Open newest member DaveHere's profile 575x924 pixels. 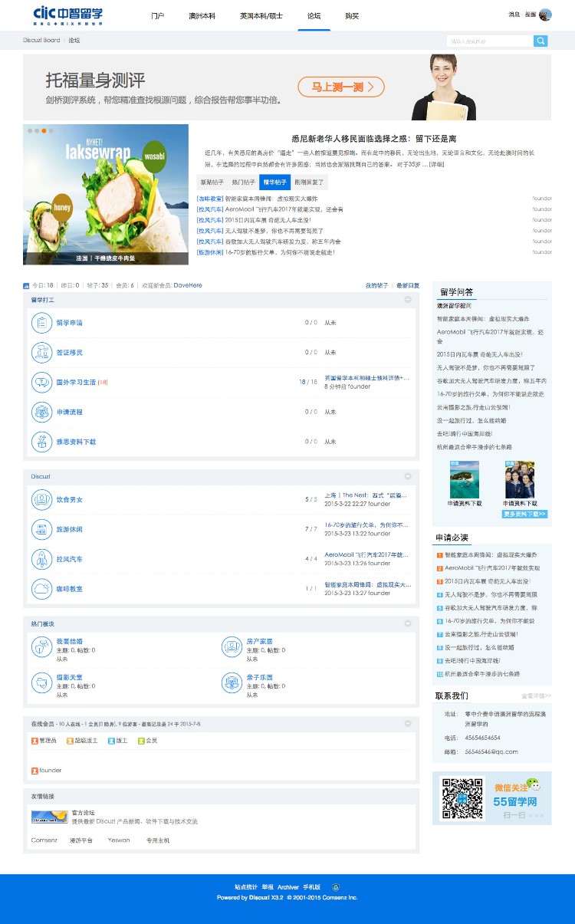(188, 285)
